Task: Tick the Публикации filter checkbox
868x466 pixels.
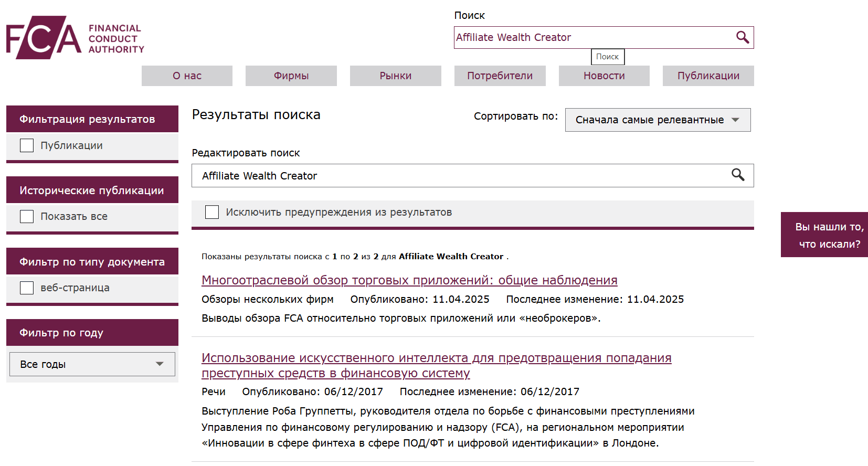Action: click(27, 145)
